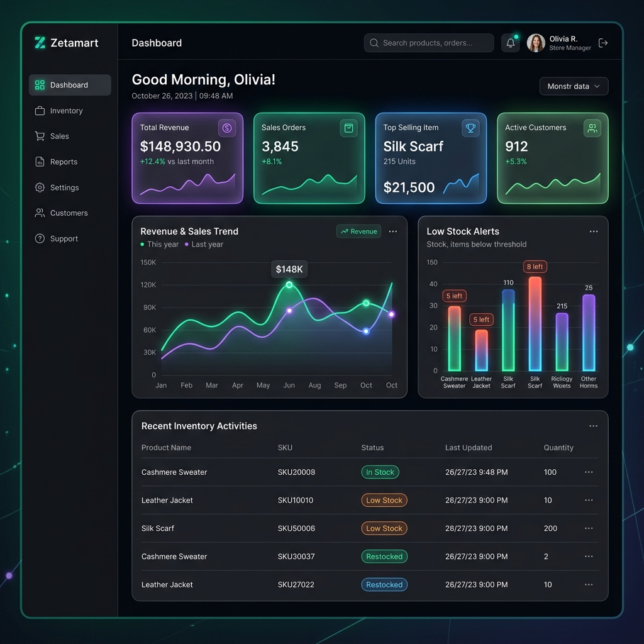
Task: Open more options for Recent Inventory Activities
Action: click(594, 426)
